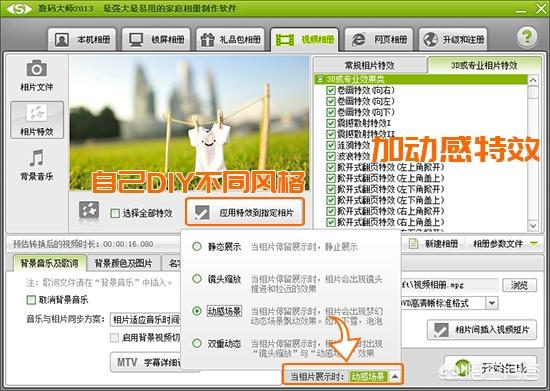550x391 pixels.
Task: Select 静态展示 radio option
Action: (197, 247)
